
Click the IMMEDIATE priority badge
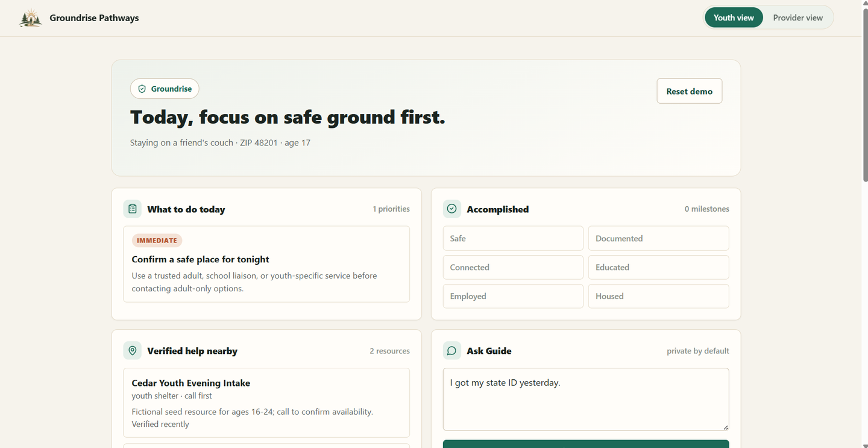pyautogui.click(x=157, y=241)
